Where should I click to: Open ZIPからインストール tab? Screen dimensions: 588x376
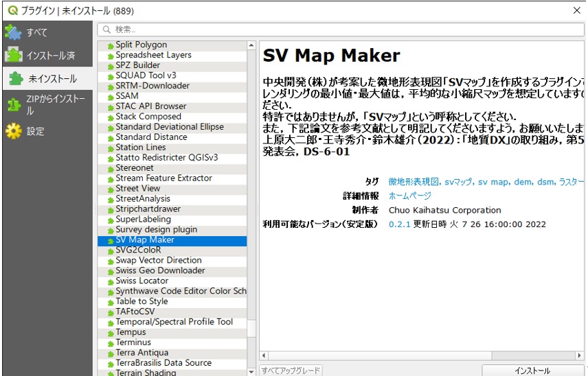(x=47, y=105)
